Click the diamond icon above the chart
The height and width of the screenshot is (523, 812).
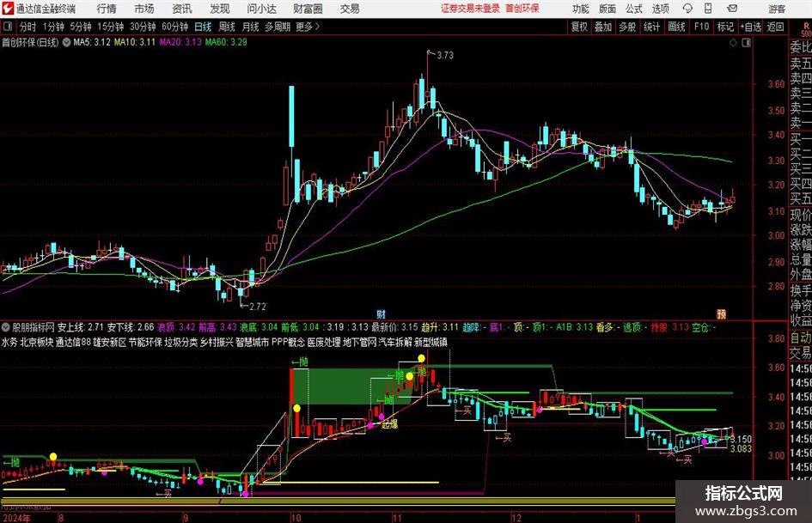[733, 42]
